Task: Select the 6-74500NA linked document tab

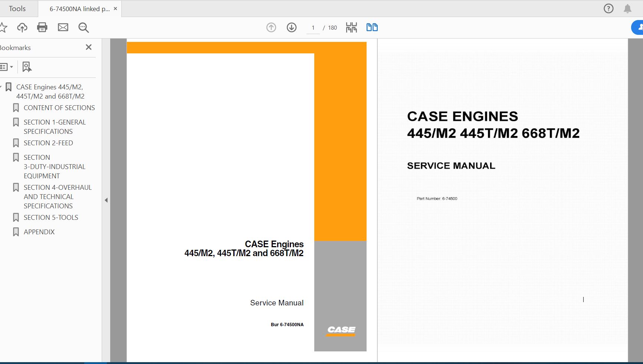Action: pyautogui.click(x=79, y=9)
